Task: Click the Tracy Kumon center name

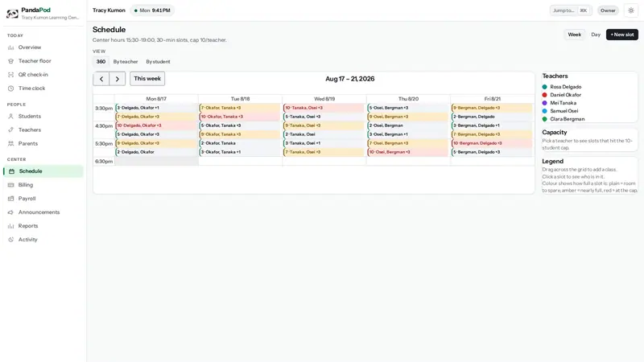Action: click(x=109, y=10)
